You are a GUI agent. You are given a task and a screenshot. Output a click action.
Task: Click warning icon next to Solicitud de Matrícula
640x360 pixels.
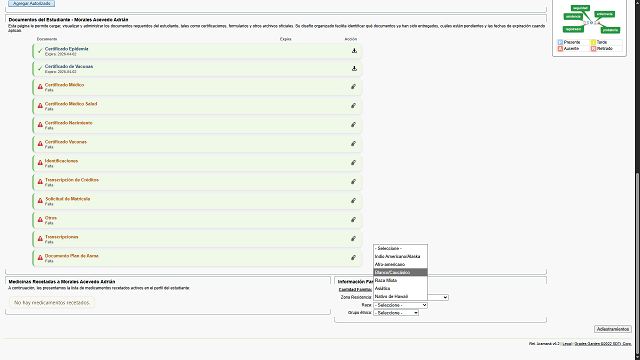click(40, 200)
